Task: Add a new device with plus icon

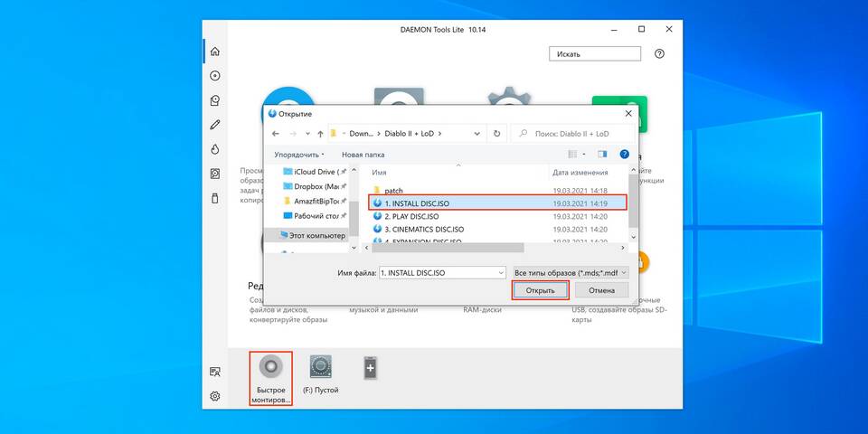Action: click(371, 368)
